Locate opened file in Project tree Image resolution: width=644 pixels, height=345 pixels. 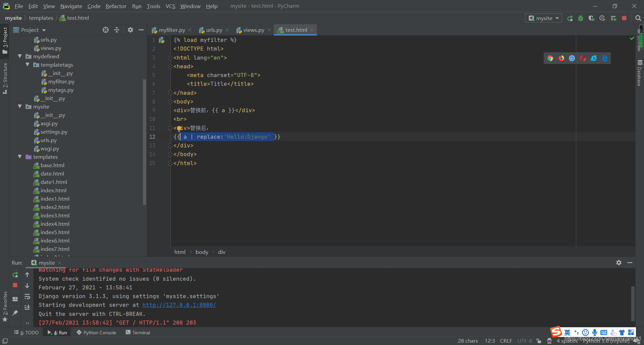106,30
